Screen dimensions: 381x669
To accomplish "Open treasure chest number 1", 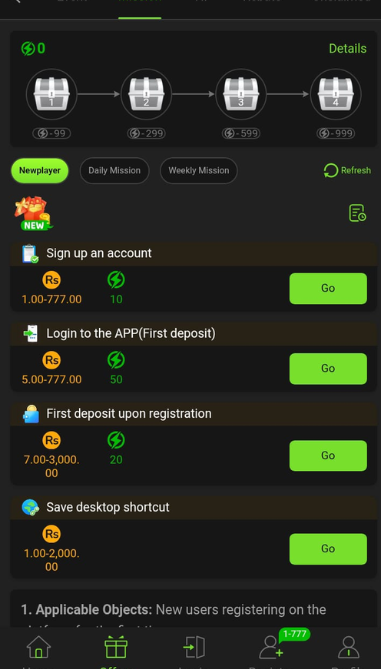I will click(52, 94).
